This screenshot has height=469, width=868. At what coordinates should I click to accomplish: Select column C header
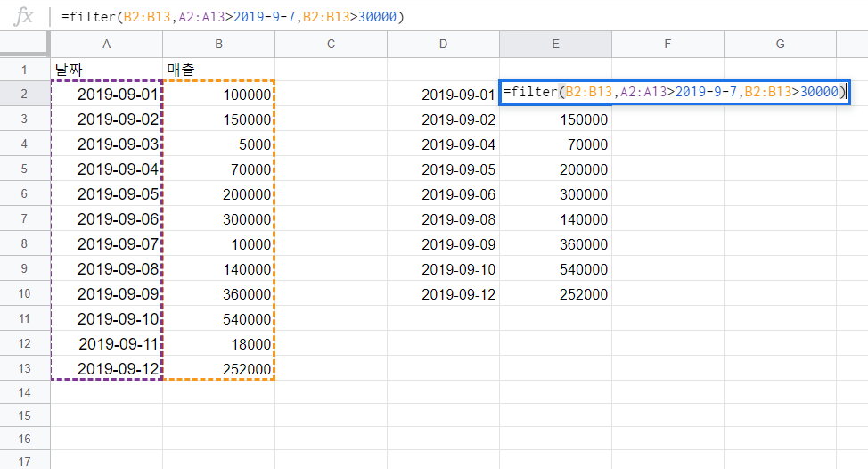(x=331, y=45)
